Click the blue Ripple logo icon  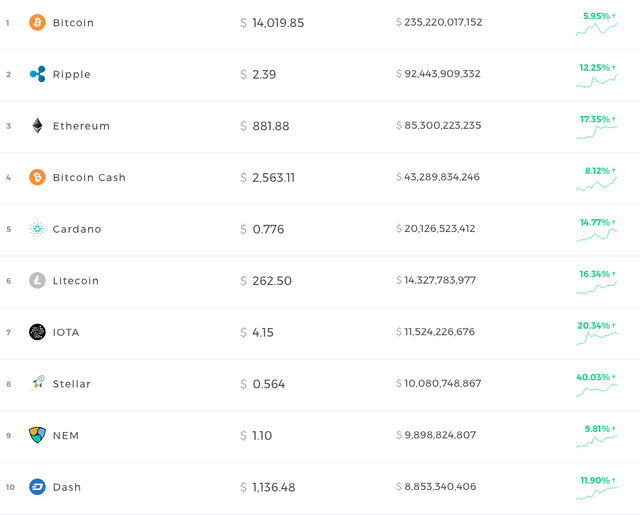[37, 74]
